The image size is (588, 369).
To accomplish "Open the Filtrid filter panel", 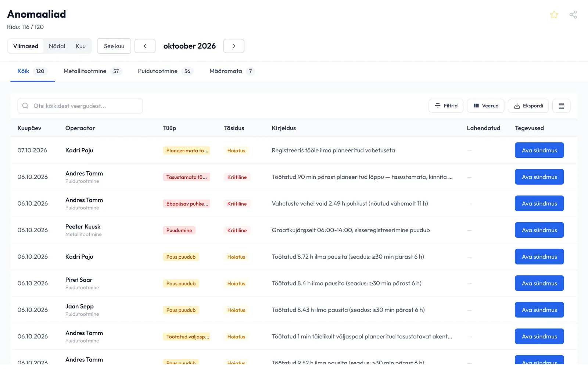I will click(446, 106).
